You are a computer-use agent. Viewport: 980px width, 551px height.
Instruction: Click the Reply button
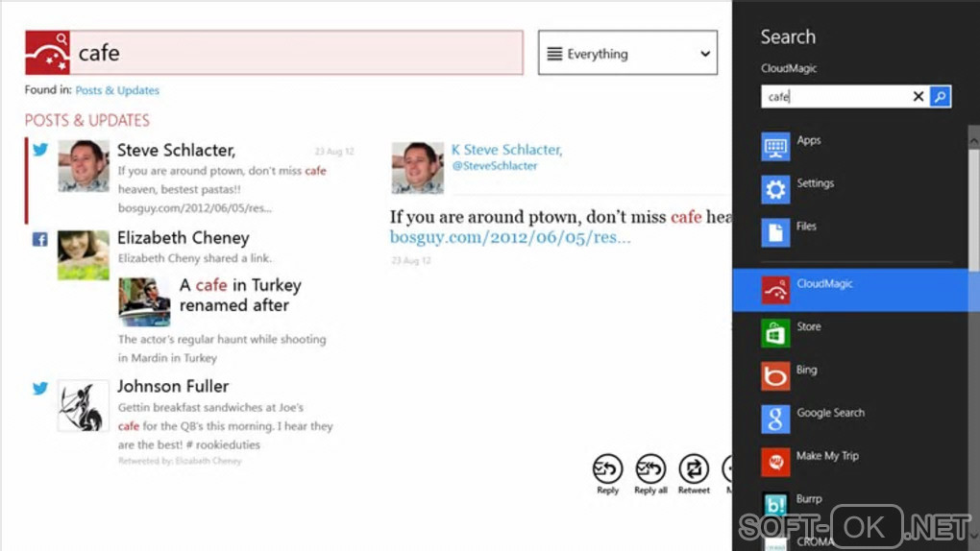click(x=607, y=475)
